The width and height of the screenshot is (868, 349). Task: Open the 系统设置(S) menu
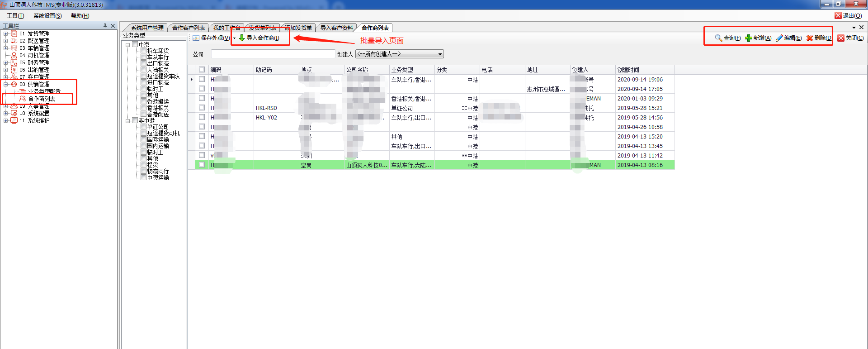click(x=47, y=16)
